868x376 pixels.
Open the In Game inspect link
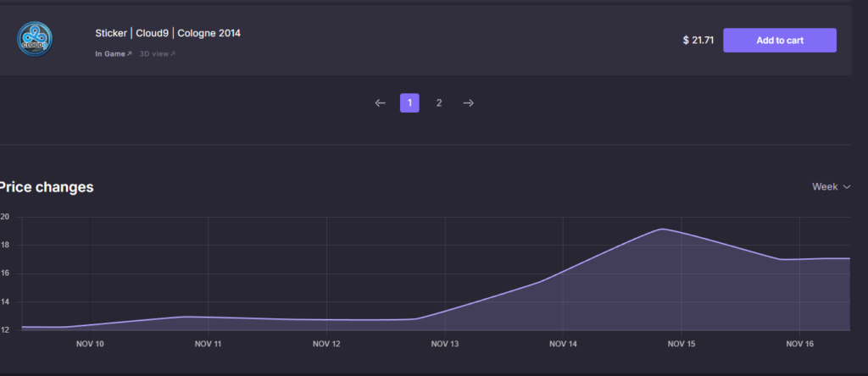coord(114,54)
